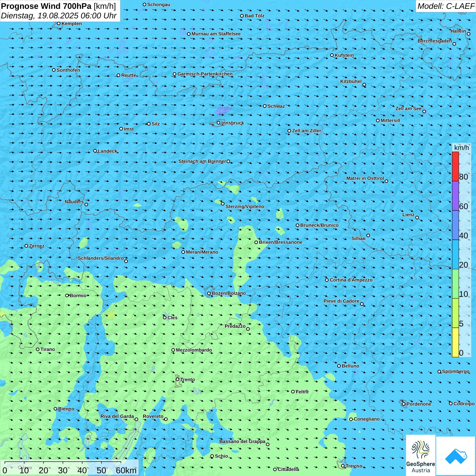Click the 'Steinach am Brenner' label

(202, 161)
